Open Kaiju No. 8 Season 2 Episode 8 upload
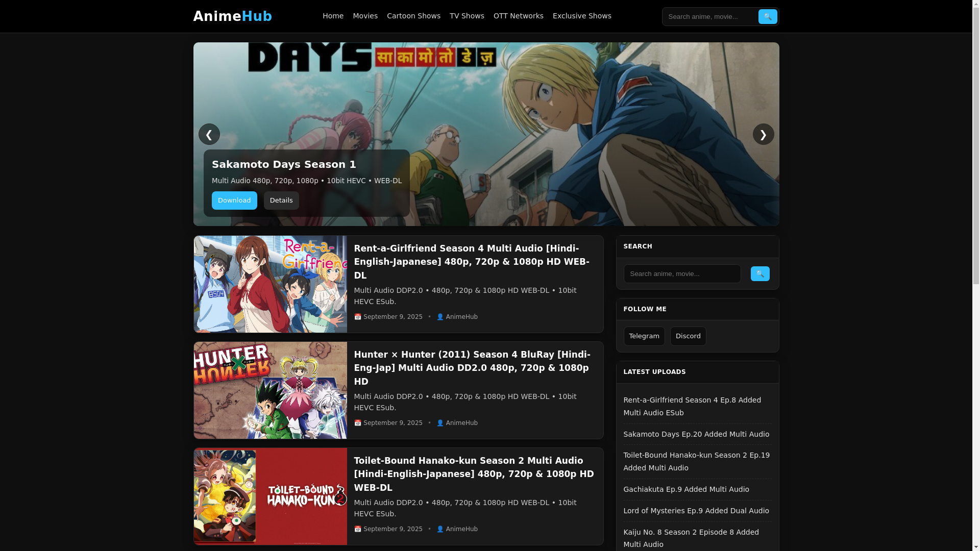Image resolution: width=980 pixels, height=551 pixels. pyautogui.click(x=691, y=538)
